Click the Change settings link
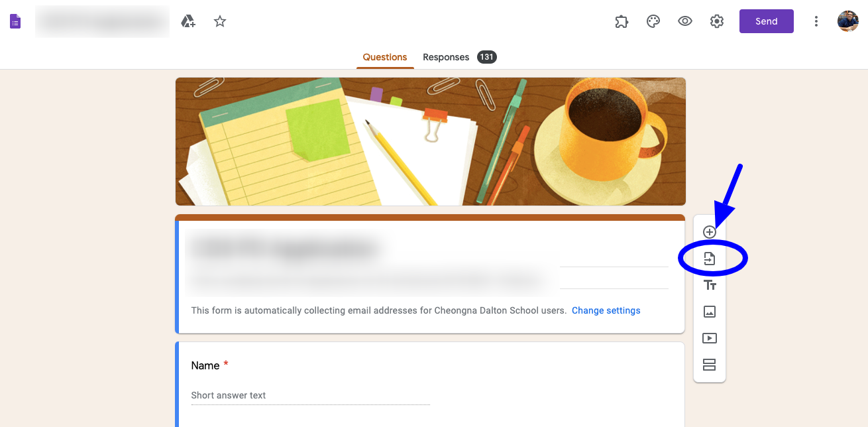This screenshot has width=868, height=427. (x=606, y=310)
